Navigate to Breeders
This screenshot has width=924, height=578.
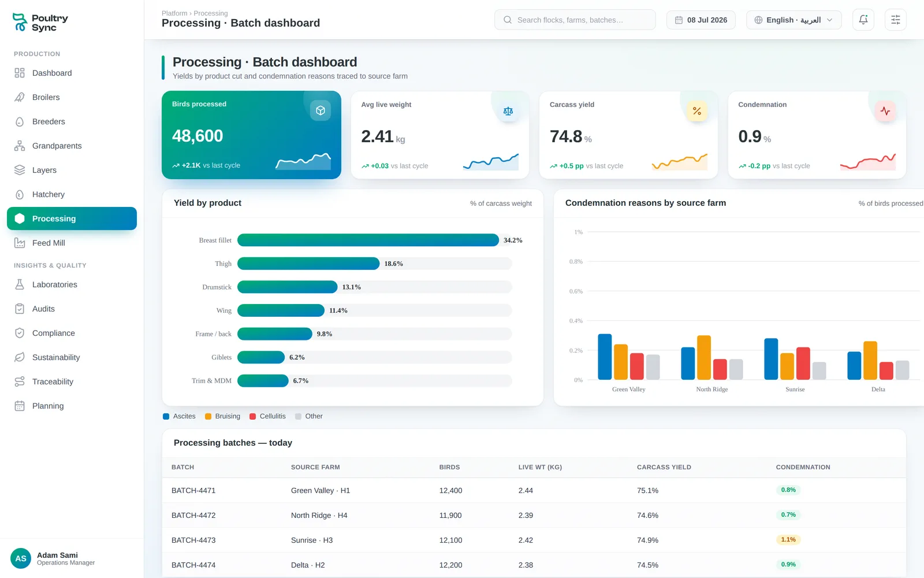point(72,121)
